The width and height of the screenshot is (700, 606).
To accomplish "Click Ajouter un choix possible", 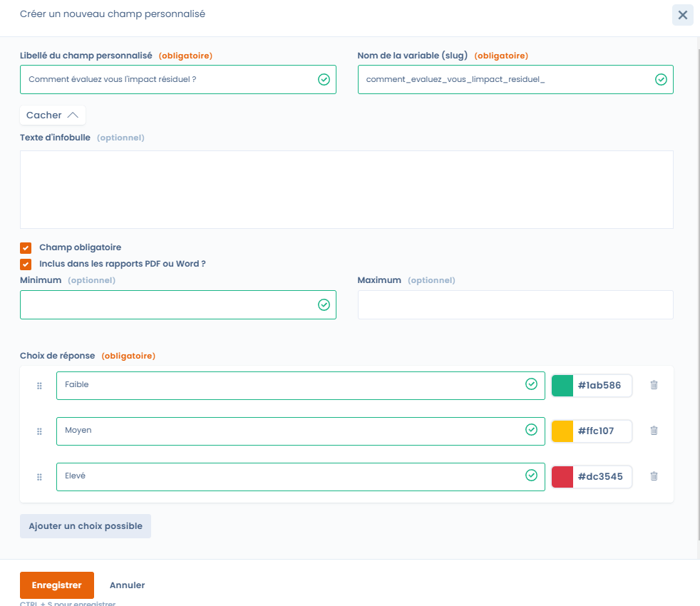I will 86,526.
